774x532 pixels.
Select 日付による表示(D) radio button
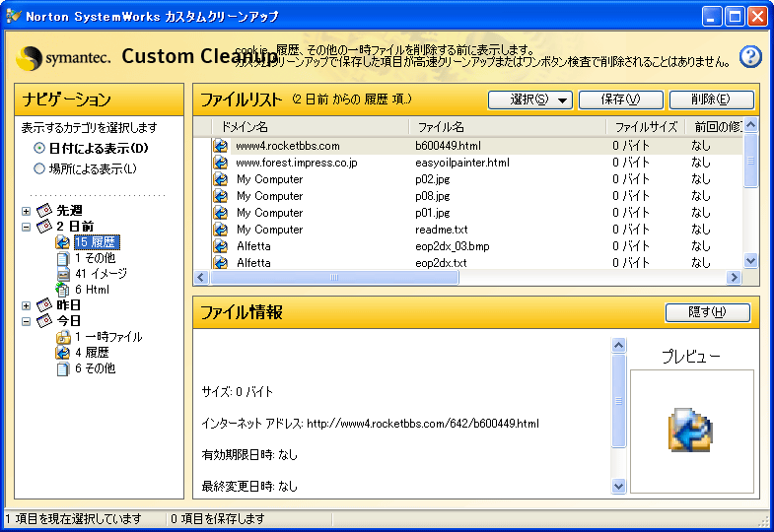39,148
